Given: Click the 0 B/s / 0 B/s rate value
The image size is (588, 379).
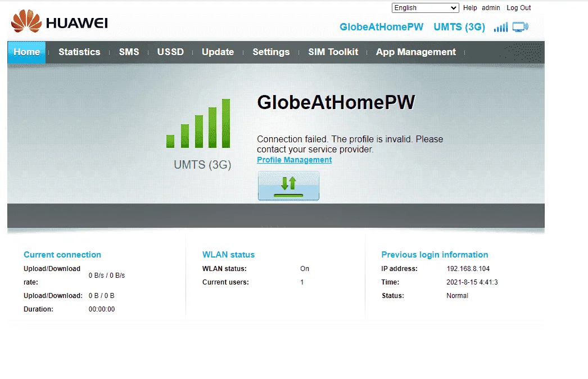Looking at the screenshot, I should (106, 276).
